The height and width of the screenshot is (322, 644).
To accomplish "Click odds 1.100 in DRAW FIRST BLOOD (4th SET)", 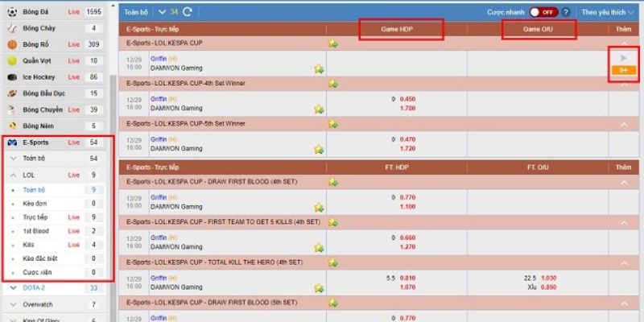I will pyautogui.click(x=407, y=206).
